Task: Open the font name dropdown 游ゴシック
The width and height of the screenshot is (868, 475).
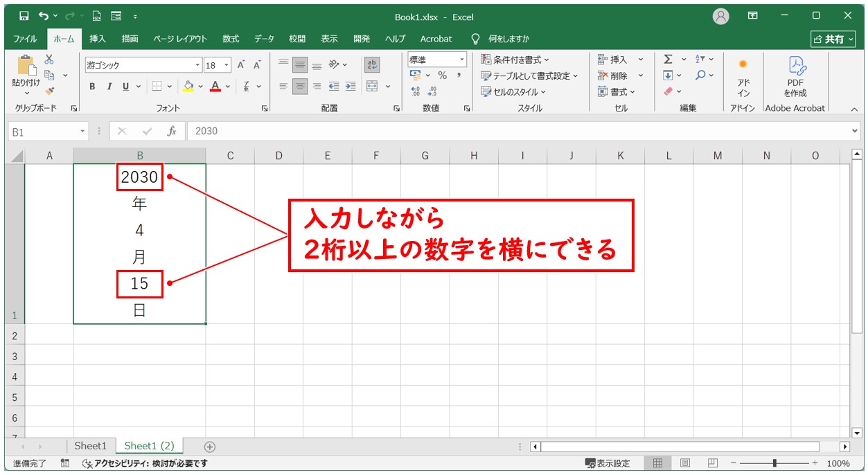Action: 197,65
